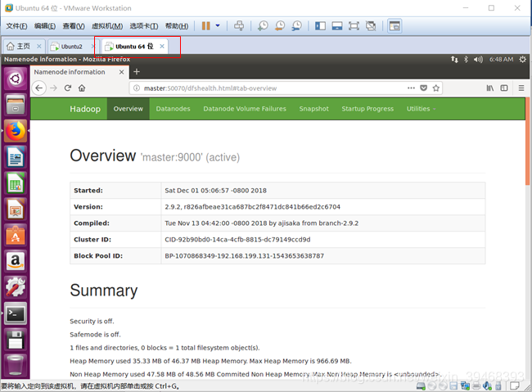Click the Hadoop brand link

85,109
